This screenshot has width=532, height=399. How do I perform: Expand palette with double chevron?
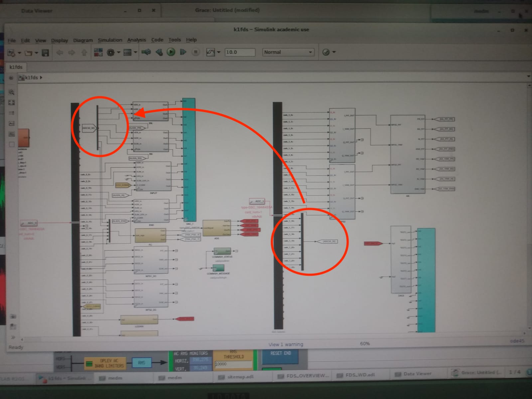(x=13, y=337)
